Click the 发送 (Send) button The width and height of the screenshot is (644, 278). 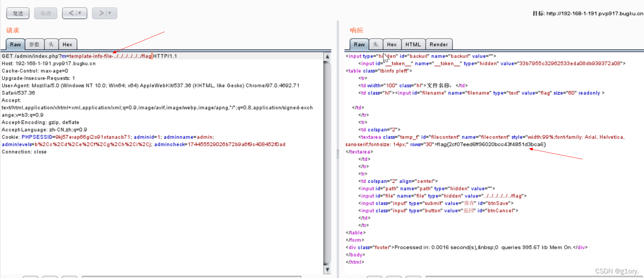[x=18, y=13]
